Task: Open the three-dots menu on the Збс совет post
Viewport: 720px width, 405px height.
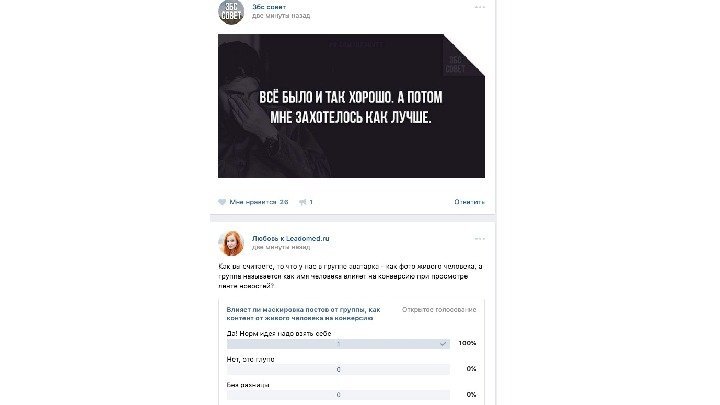Action: tap(480, 7)
